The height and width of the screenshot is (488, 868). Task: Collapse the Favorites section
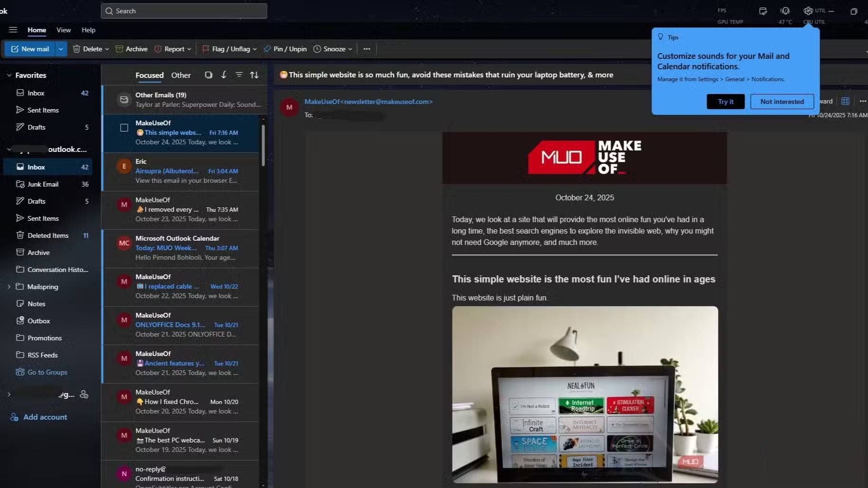coord(9,75)
